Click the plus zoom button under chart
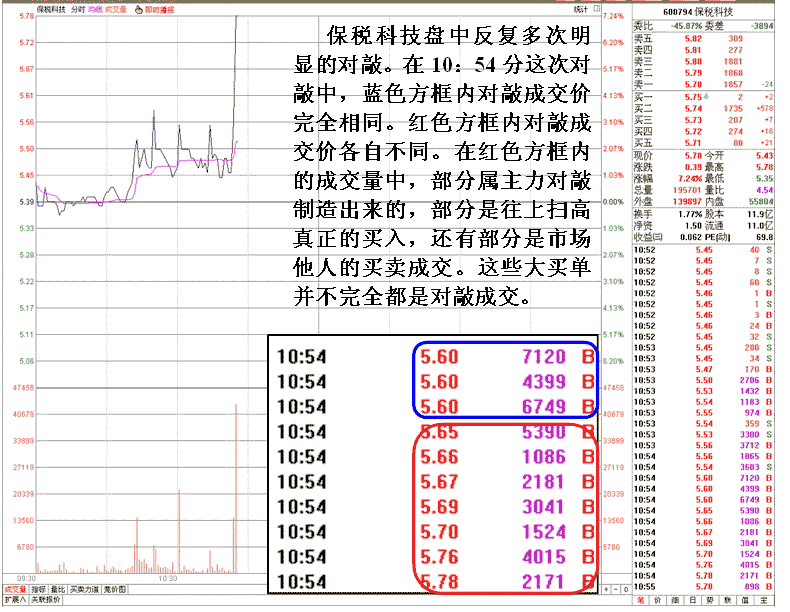Viewport: 790px width, 612px height. (x=607, y=589)
